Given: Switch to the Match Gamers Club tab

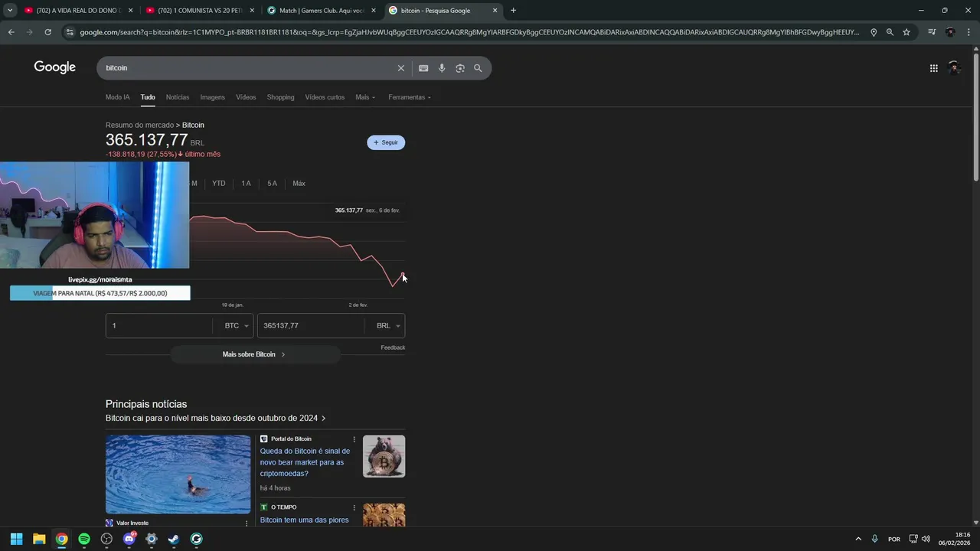Looking at the screenshot, I should coord(322,11).
